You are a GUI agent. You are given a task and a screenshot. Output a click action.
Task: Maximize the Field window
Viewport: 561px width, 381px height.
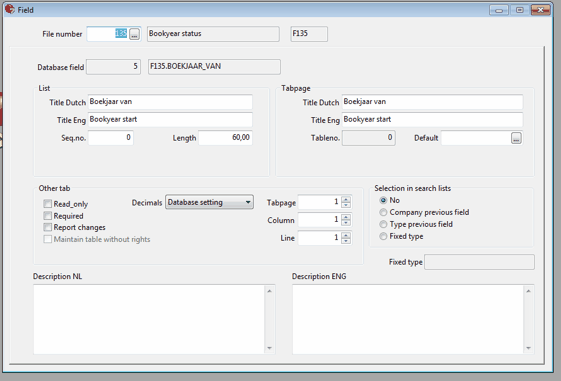coord(519,10)
